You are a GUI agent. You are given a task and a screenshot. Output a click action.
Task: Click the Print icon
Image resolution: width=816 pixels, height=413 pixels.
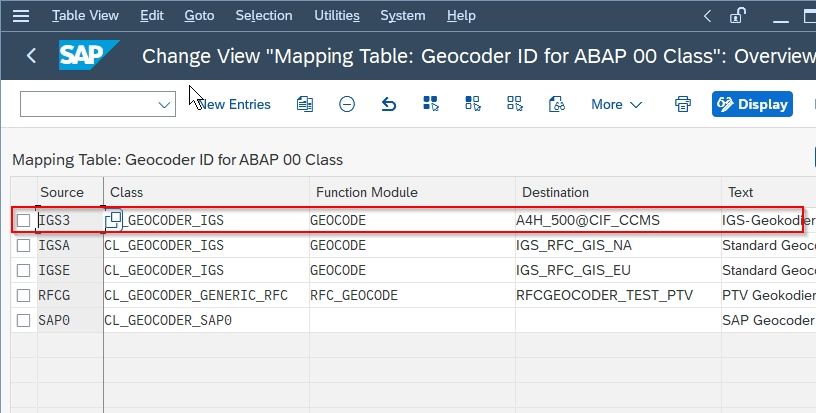click(x=683, y=104)
